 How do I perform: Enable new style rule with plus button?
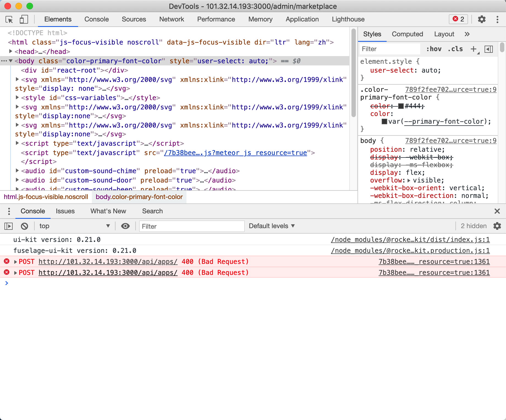click(474, 49)
